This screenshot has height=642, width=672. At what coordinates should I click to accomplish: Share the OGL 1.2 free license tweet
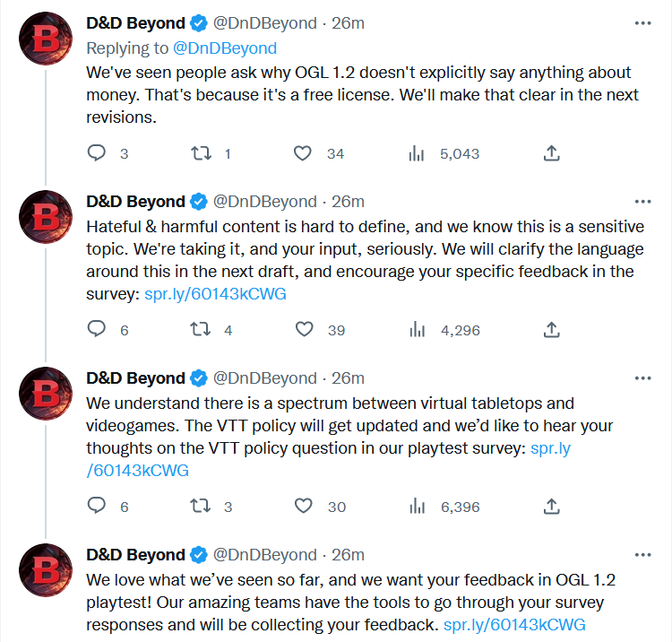(552, 153)
